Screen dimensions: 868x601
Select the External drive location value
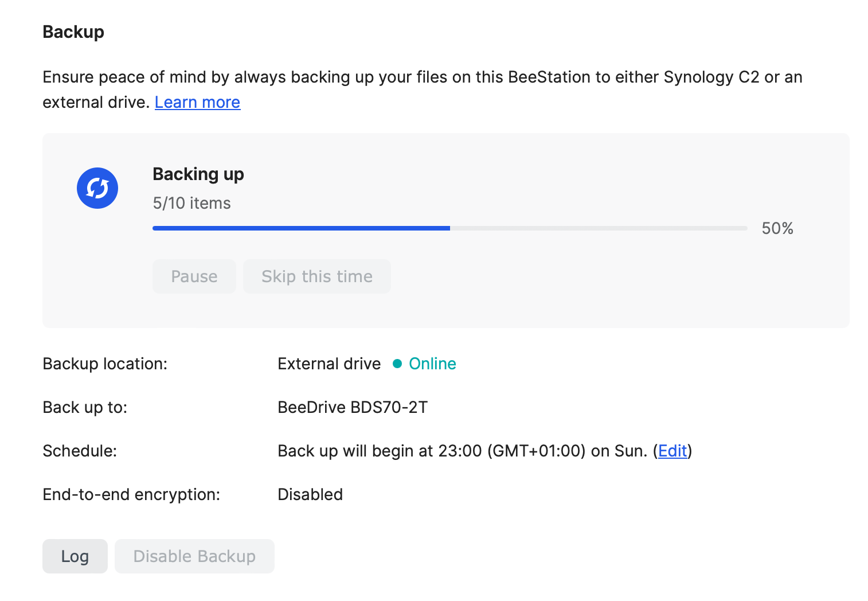[329, 364]
